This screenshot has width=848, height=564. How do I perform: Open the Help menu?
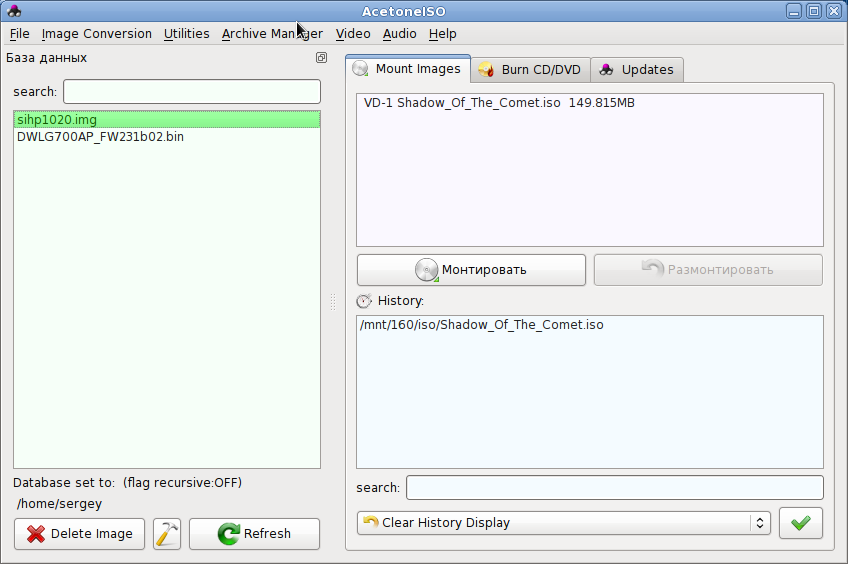coord(442,34)
